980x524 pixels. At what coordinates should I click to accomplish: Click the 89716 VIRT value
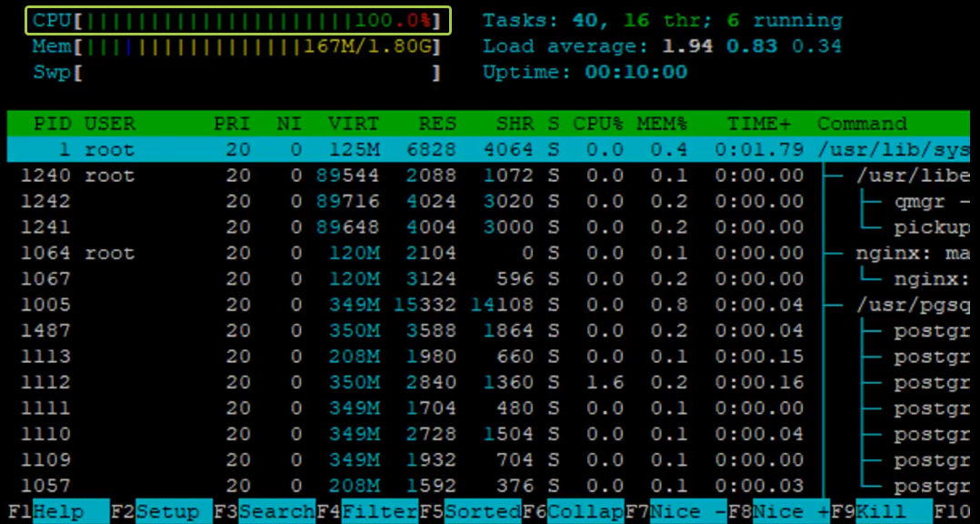pyautogui.click(x=348, y=201)
